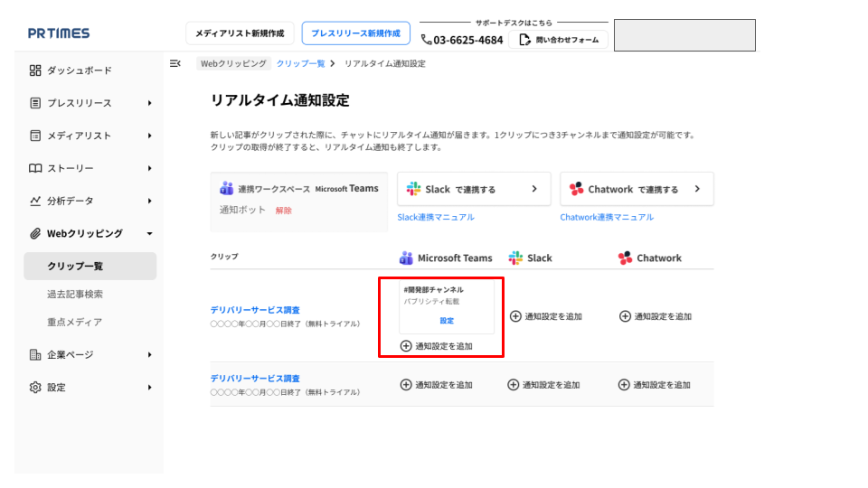Click second-row Slack add-notification plus icon
The height and width of the screenshot is (488, 868).
[x=514, y=385]
